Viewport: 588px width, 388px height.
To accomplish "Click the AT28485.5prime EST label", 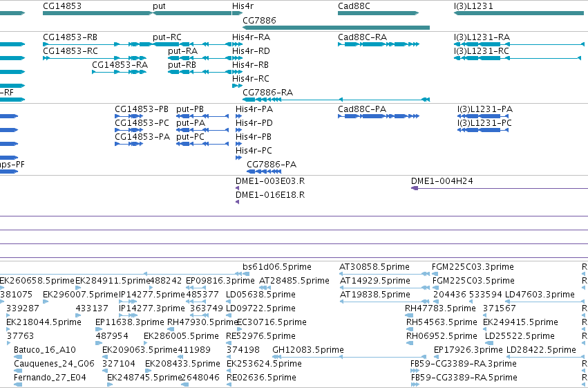I will coord(294,281).
